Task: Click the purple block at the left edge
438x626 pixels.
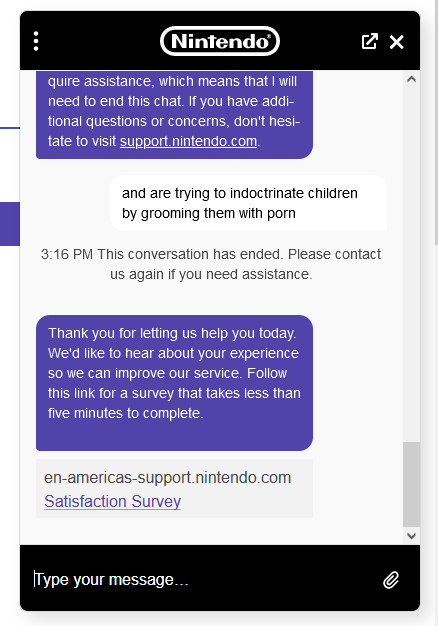Action: 10,224
